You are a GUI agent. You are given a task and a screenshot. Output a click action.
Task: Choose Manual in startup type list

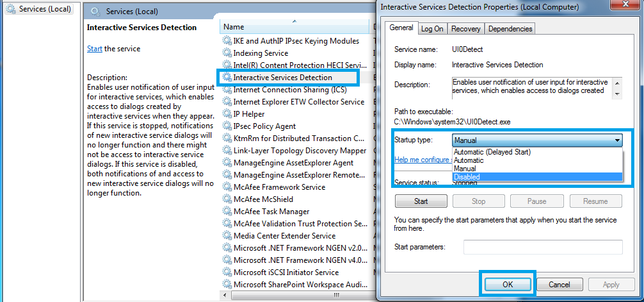click(x=538, y=169)
